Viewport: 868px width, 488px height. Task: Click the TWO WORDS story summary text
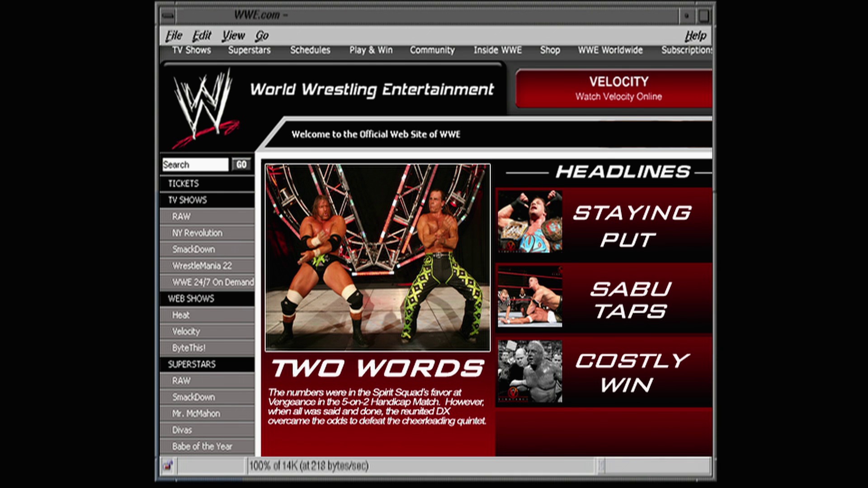(377, 407)
